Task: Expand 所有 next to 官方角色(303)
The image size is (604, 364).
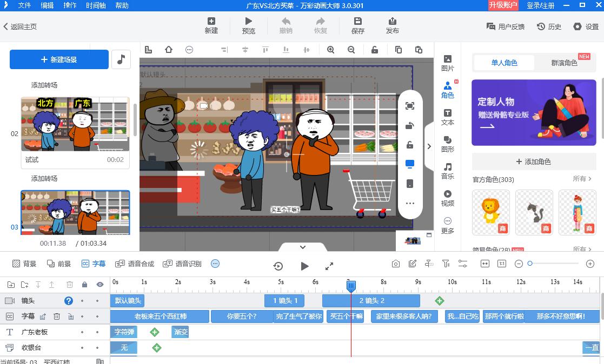Action: 582,179
